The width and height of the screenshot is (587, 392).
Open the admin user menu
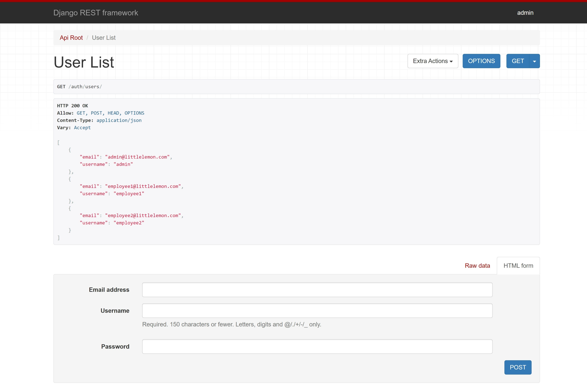point(525,13)
